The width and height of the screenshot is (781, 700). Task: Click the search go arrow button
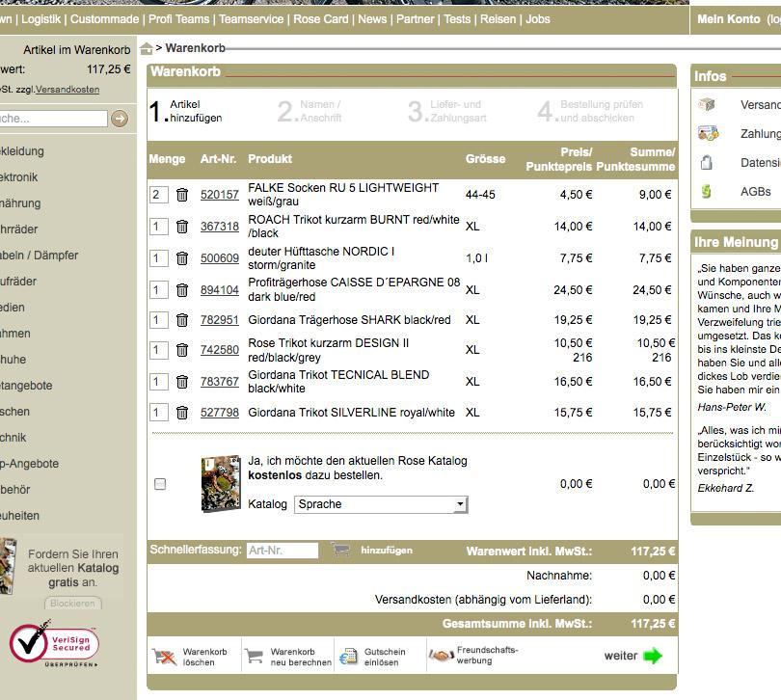(120, 119)
